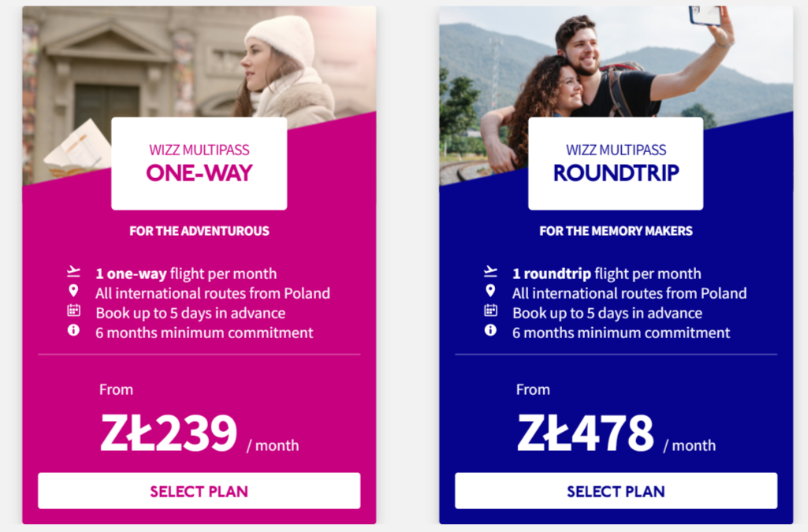Click the info icon on the One-Way card
Screen dimensions: 808x532
[73, 330]
